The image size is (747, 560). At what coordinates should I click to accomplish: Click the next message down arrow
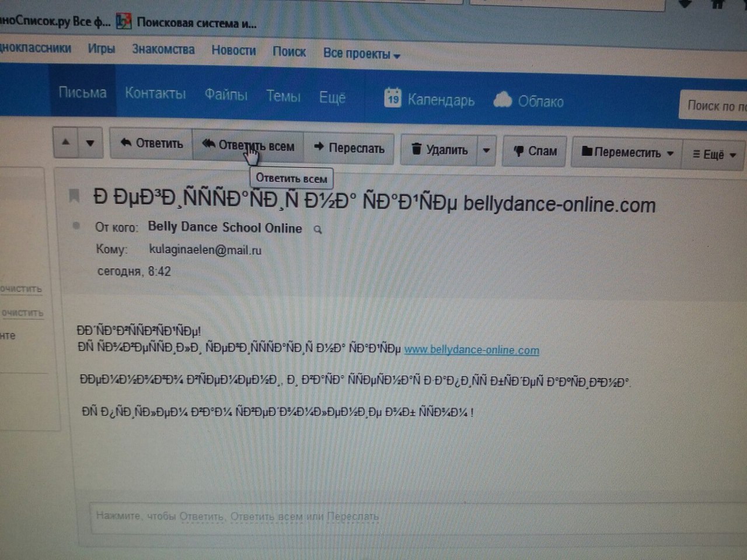click(x=90, y=143)
